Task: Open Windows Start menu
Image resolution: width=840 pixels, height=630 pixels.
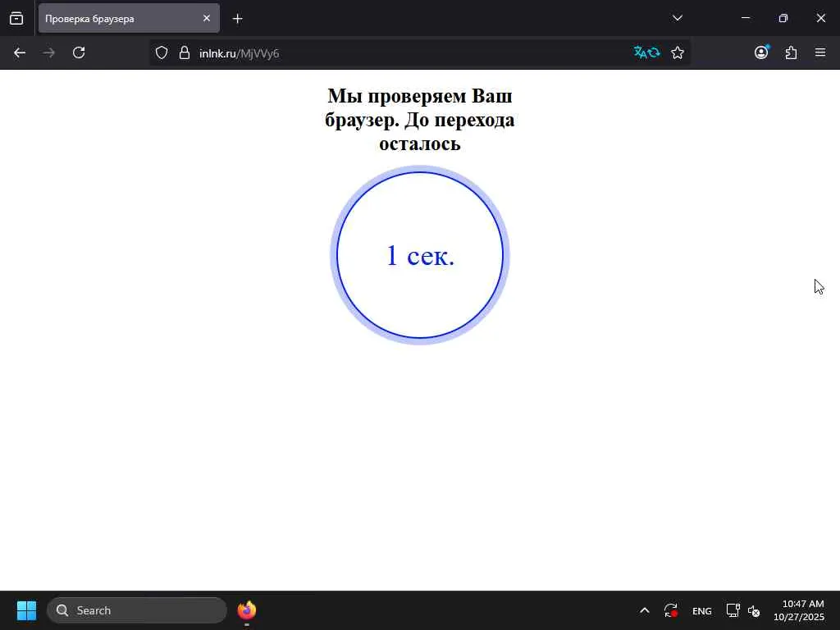Action: 26,610
